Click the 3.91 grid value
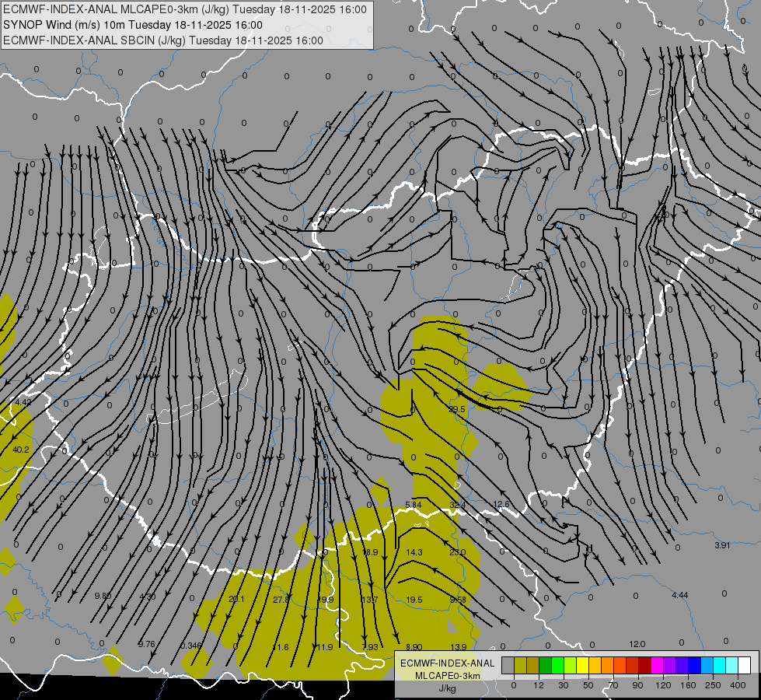Viewport: 761px width, 700px height. click(722, 545)
